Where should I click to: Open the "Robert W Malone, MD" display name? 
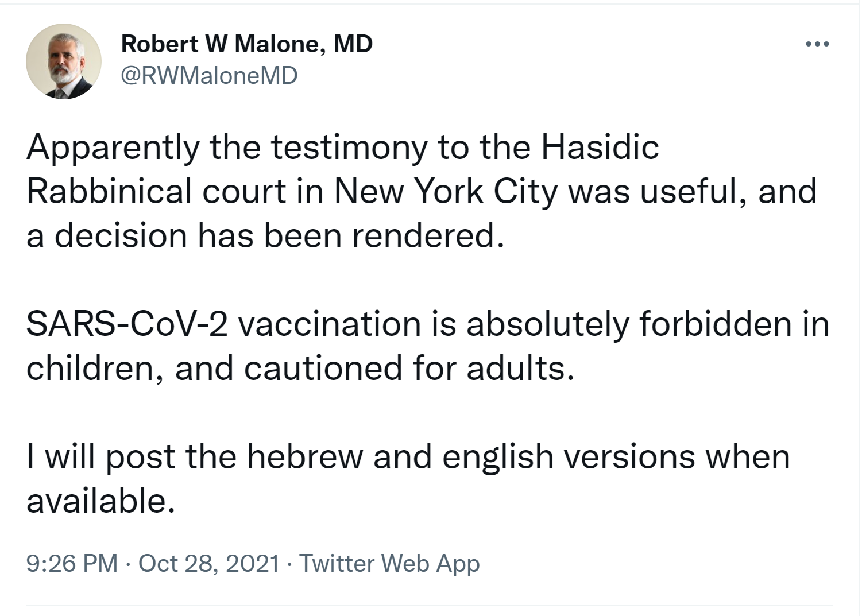[247, 44]
